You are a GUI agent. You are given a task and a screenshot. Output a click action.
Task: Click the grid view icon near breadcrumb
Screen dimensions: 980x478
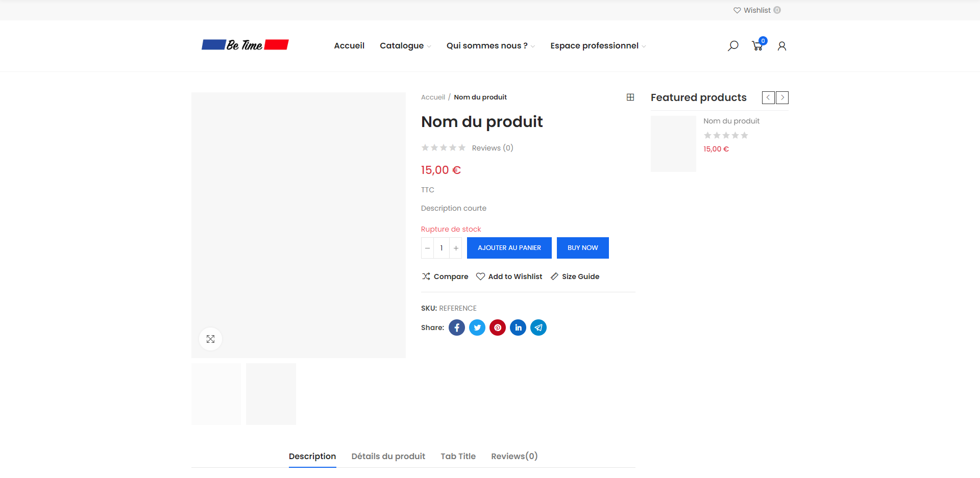coord(630,97)
